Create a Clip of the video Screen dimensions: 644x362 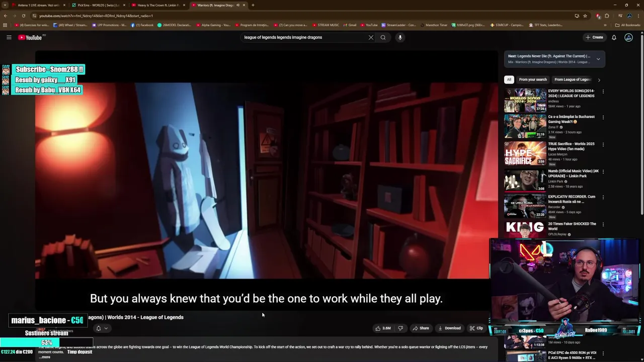click(476, 328)
